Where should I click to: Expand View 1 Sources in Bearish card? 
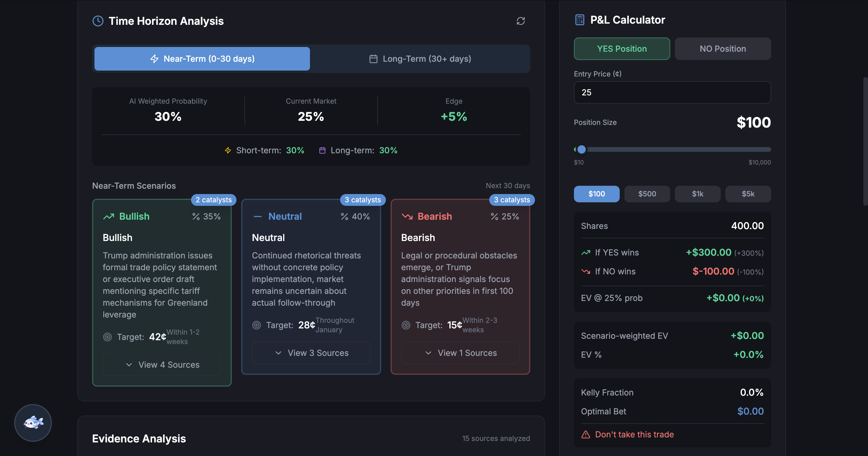[x=460, y=353]
